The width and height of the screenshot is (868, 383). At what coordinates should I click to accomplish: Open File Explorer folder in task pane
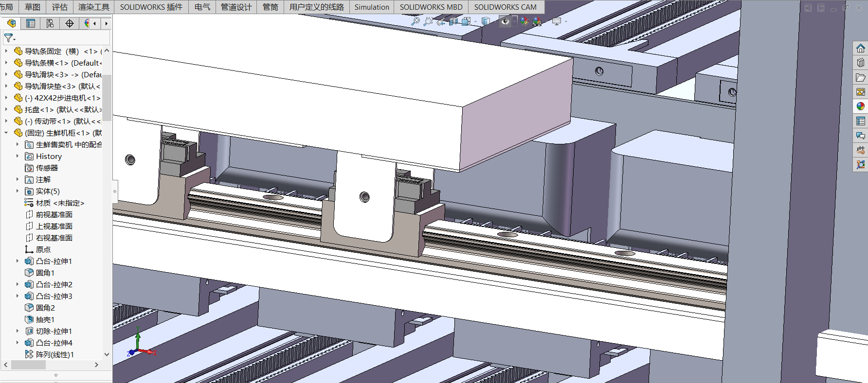[860, 77]
